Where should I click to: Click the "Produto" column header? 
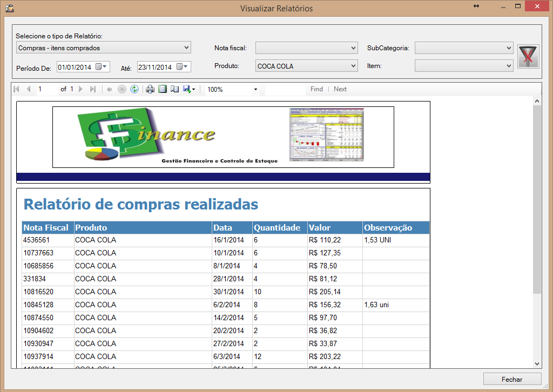[x=143, y=228]
